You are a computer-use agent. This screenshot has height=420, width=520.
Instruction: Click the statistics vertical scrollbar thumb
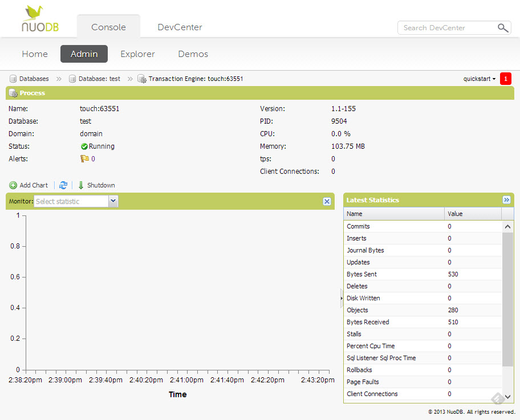point(507,299)
